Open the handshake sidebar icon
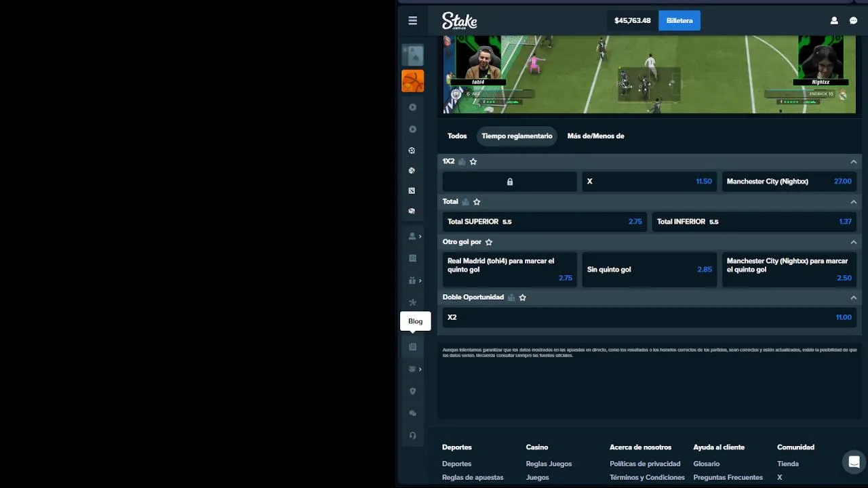Image resolution: width=868 pixels, height=488 pixels. pyautogui.click(x=412, y=369)
